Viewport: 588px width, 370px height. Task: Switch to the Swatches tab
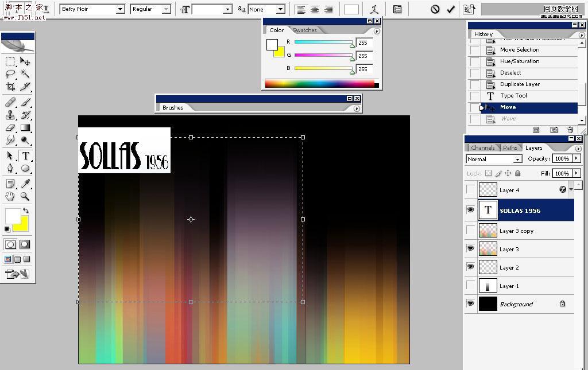(x=305, y=30)
